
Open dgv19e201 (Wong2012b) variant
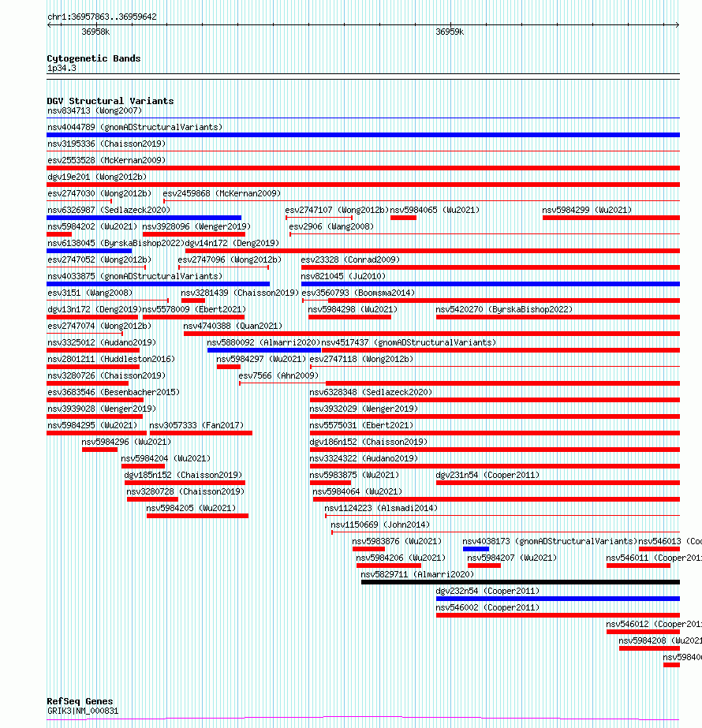tap(96, 177)
